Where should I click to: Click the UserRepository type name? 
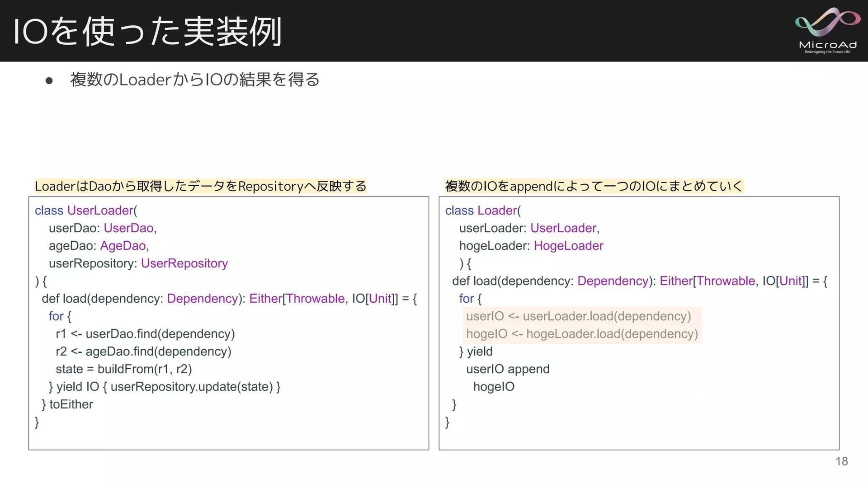(184, 263)
